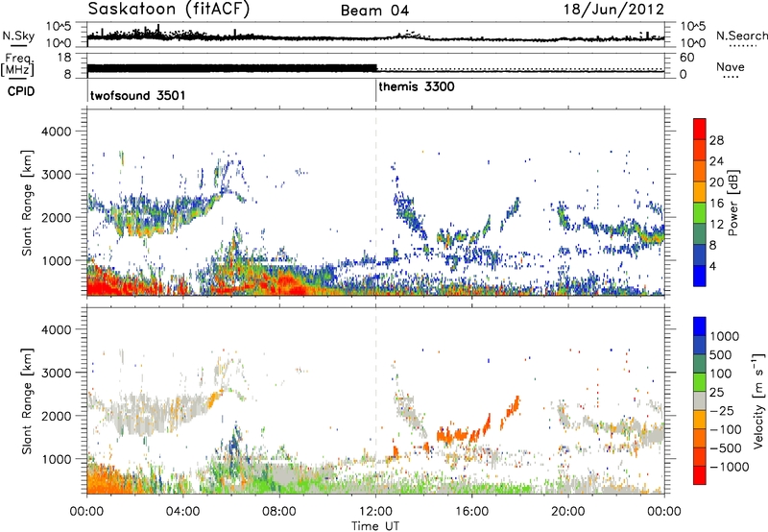Click the '18' frequency axis value
Viewport: 768px width, 532px height.
pos(64,58)
